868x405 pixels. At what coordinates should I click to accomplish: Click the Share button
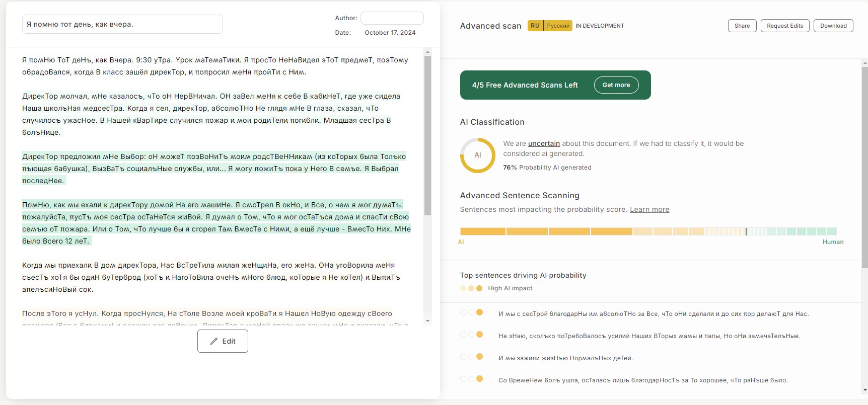click(x=742, y=26)
